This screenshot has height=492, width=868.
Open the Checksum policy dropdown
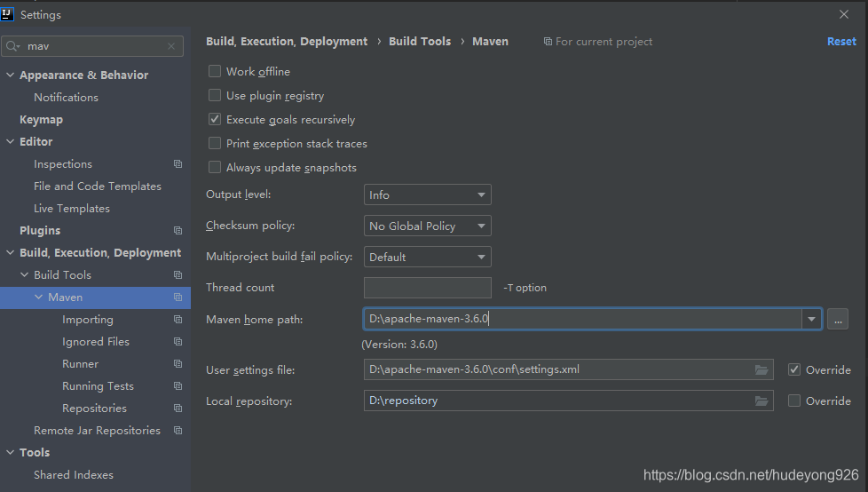(x=428, y=226)
